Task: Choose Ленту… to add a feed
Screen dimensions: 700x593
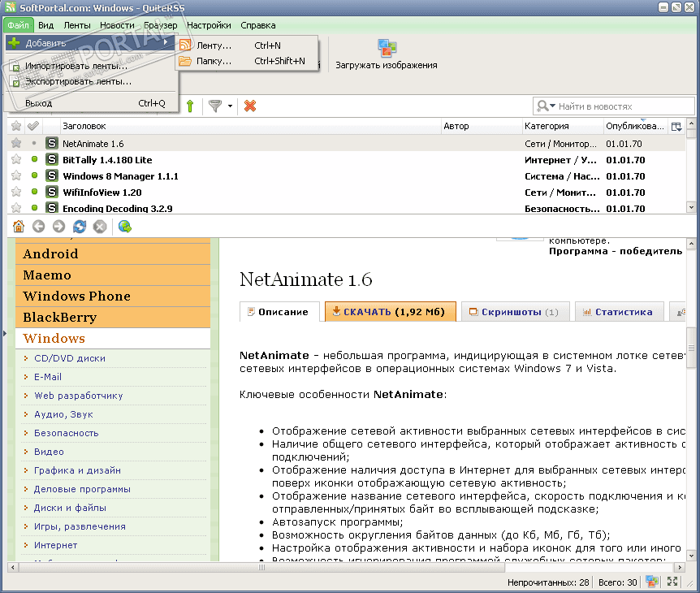Action: coord(246,45)
